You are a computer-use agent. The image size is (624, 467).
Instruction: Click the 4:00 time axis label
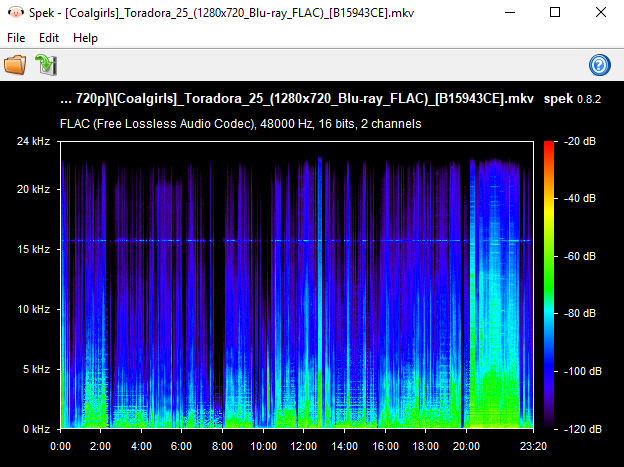click(141, 446)
